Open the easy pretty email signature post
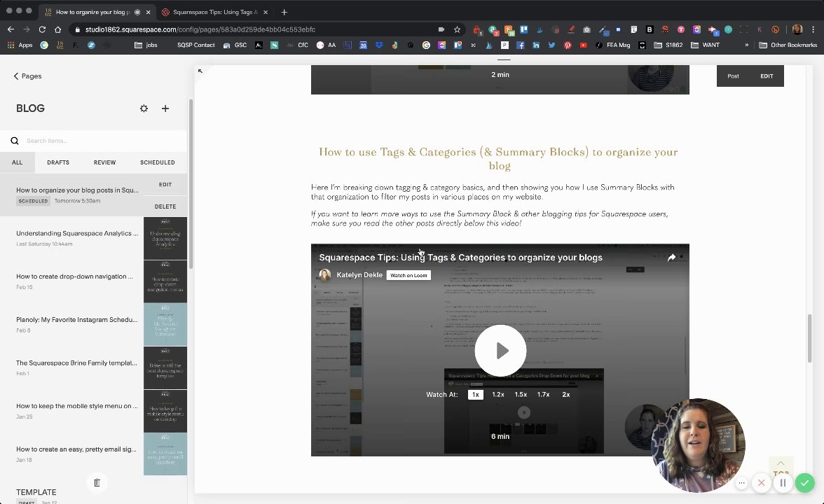Image resolution: width=824 pixels, height=504 pixels. point(76,449)
